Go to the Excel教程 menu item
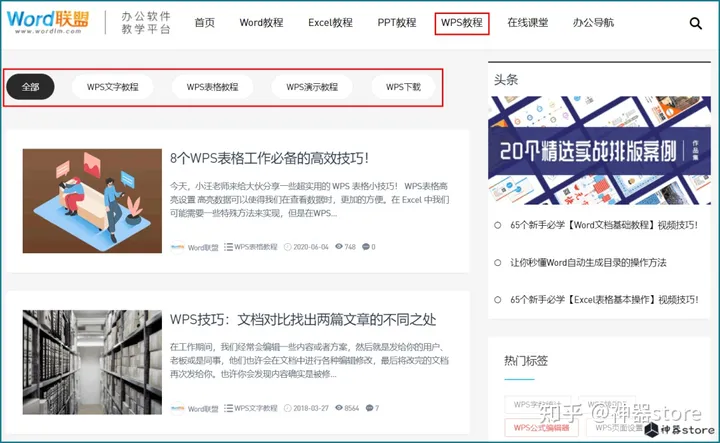The height and width of the screenshot is (443, 720). [x=330, y=23]
